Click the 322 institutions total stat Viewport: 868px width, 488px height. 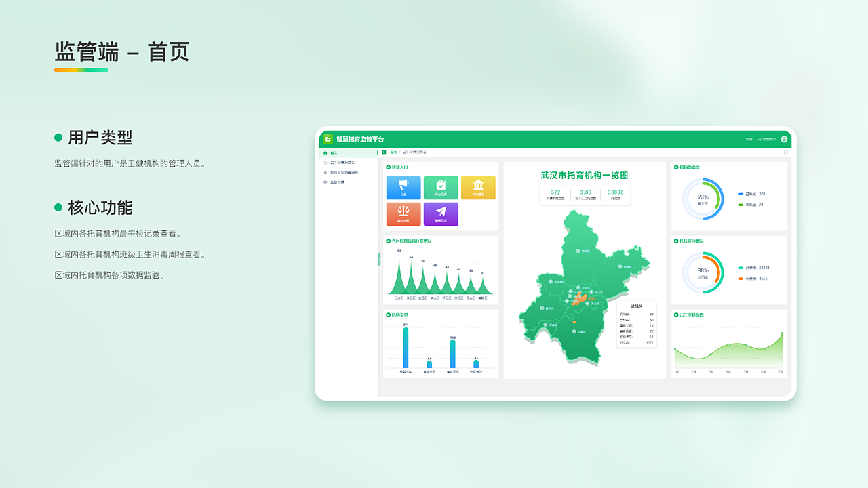click(556, 195)
